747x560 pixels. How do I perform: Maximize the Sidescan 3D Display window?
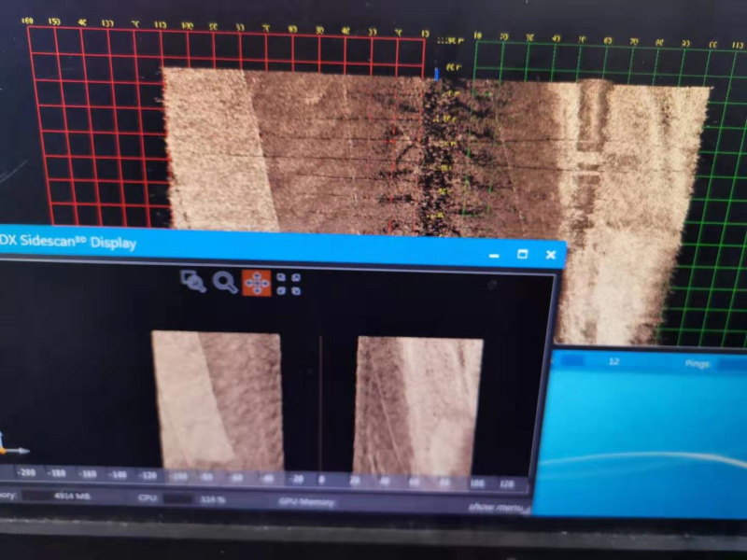tap(522, 254)
